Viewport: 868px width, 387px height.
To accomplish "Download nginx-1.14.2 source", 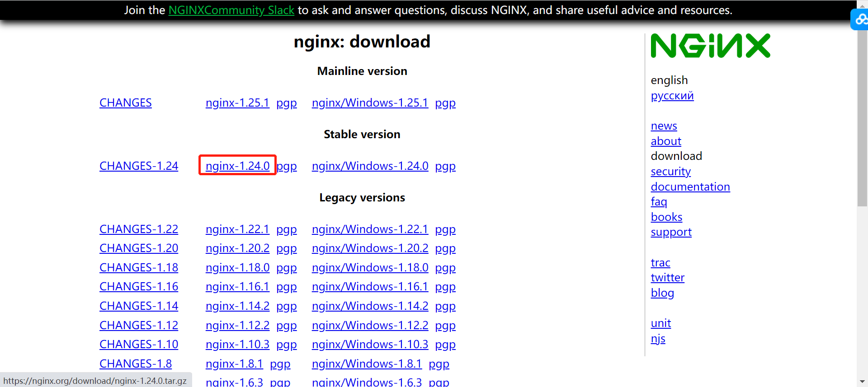I will (237, 306).
